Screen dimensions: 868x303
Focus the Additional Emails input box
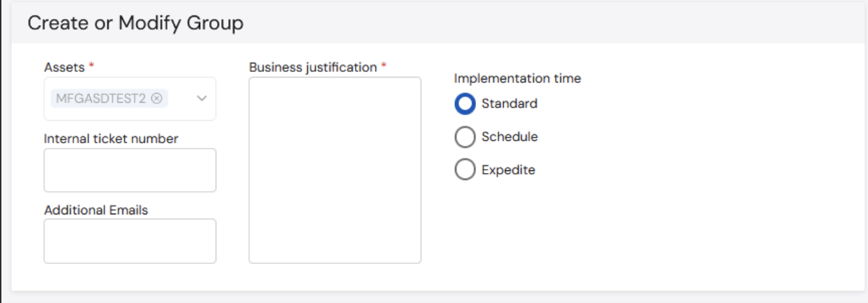tap(130, 241)
